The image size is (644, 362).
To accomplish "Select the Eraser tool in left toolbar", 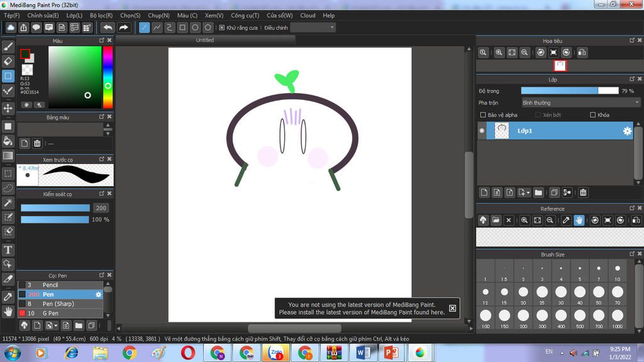I will tap(8, 61).
